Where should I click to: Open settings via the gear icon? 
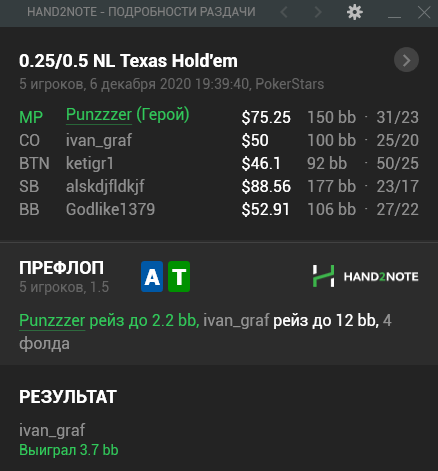click(x=354, y=12)
